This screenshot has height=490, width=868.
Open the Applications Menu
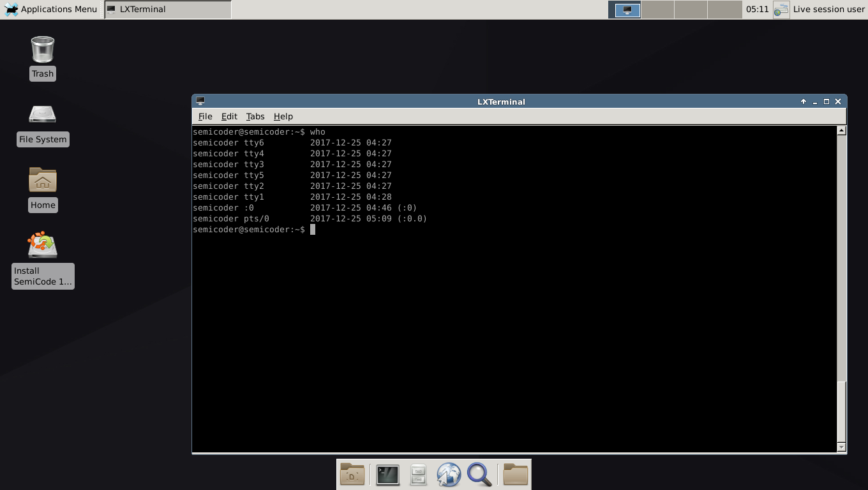point(51,9)
